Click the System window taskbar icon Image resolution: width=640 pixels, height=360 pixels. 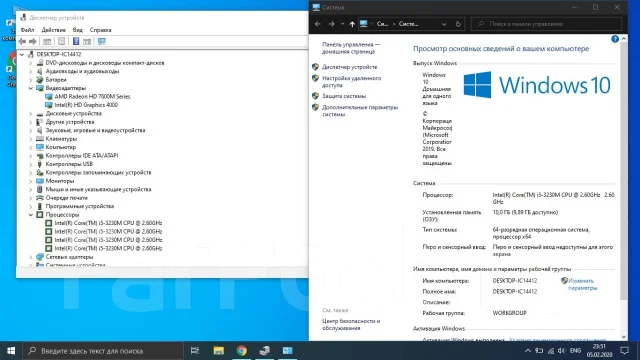[287, 351]
